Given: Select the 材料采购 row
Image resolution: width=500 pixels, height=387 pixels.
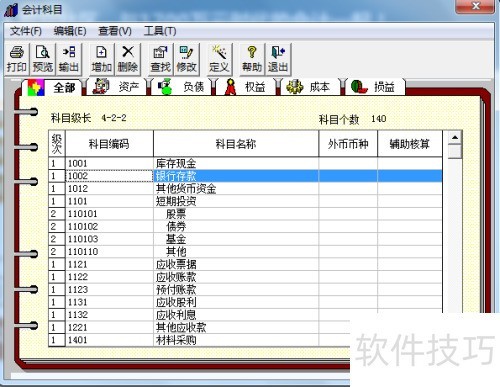Looking at the screenshot, I should click(x=199, y=340).
